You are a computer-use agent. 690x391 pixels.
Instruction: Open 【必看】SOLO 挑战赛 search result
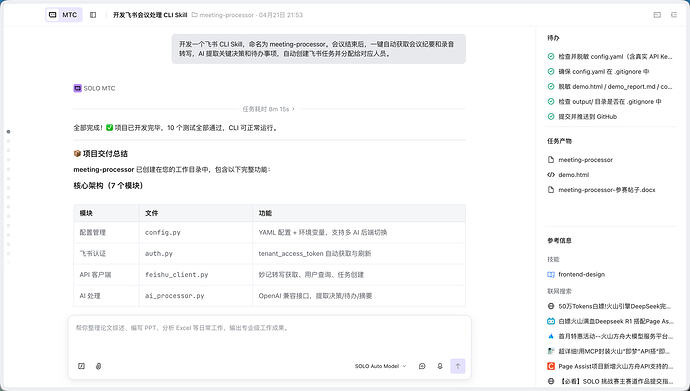coord(615,381)
